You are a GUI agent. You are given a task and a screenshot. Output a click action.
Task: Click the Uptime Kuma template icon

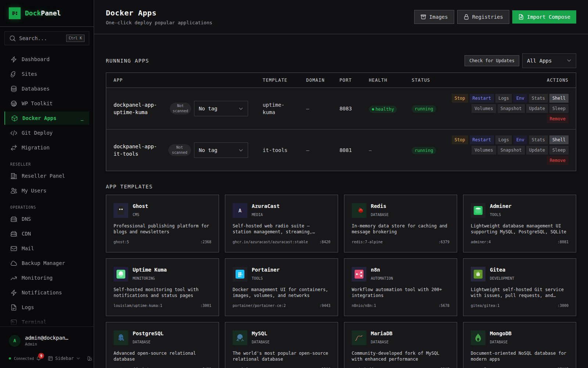click(121, 274)
